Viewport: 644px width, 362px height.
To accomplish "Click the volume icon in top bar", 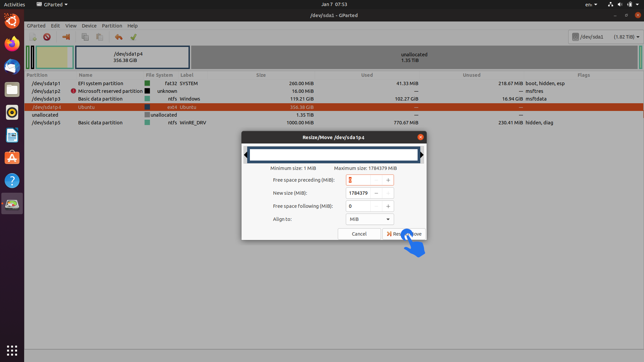I will tap(620, 4).
